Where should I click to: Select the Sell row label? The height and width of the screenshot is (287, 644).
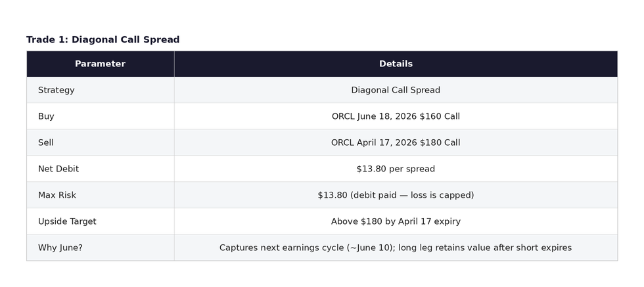pyautogui.click(x=46, y=143)
